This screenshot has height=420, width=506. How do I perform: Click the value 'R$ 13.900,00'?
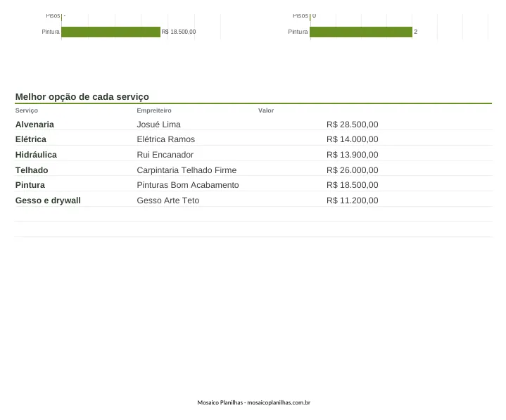tap(353, 155)
